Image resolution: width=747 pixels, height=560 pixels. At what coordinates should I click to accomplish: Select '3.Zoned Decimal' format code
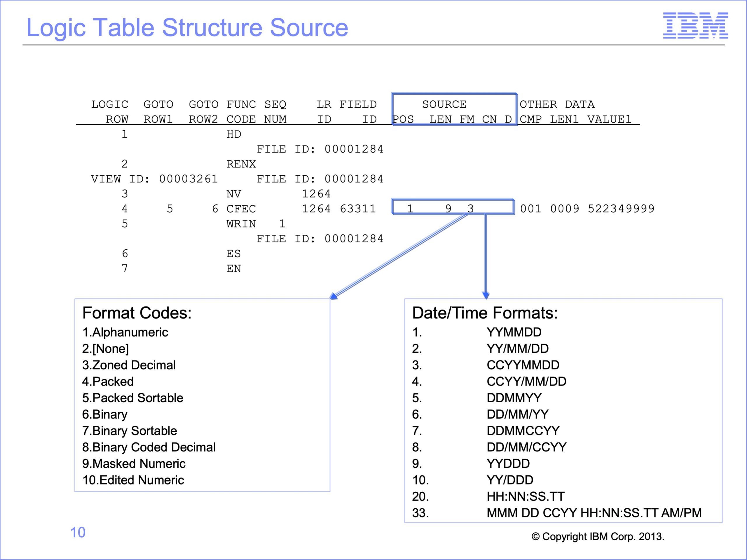[x=129, y=365]
